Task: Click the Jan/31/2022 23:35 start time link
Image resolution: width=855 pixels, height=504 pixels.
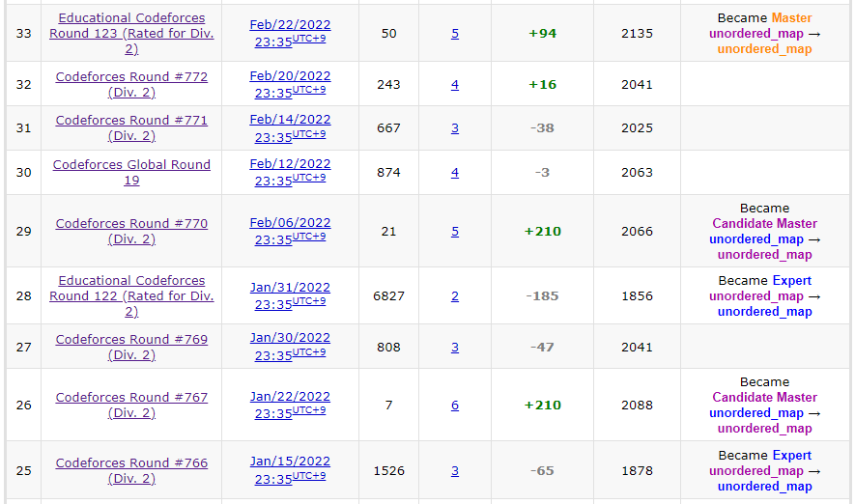Action: click(290, 295)
